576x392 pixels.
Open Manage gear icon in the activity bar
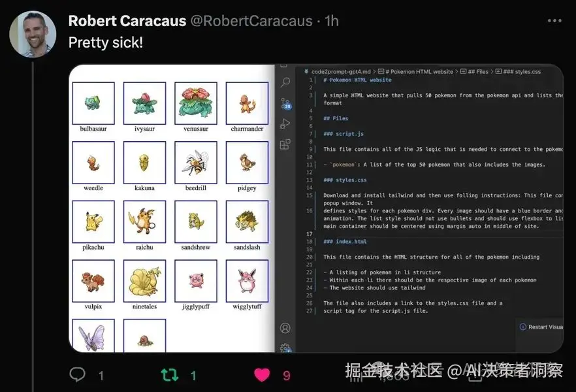pyautogui.click(x=285, y=348)
